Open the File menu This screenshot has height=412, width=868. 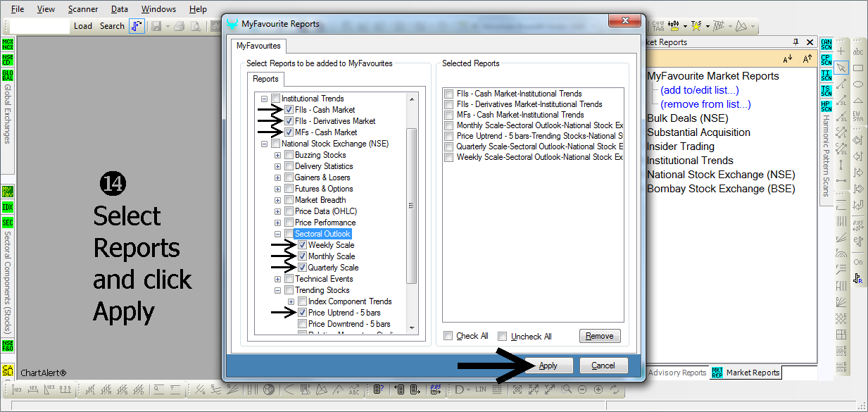18,9
